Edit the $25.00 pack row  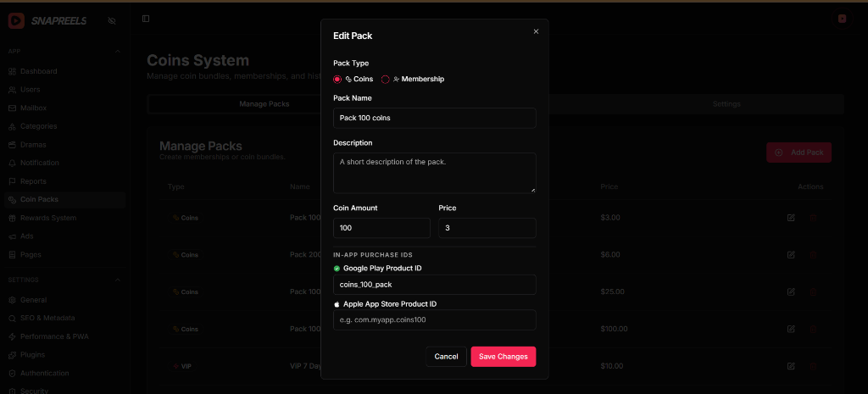pyautogui.click(x=791, y=291)
